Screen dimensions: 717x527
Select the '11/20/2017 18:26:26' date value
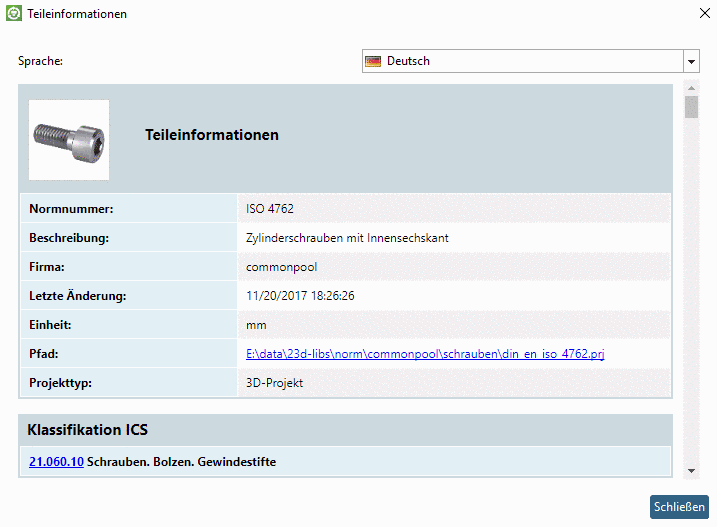pos(300,296)
